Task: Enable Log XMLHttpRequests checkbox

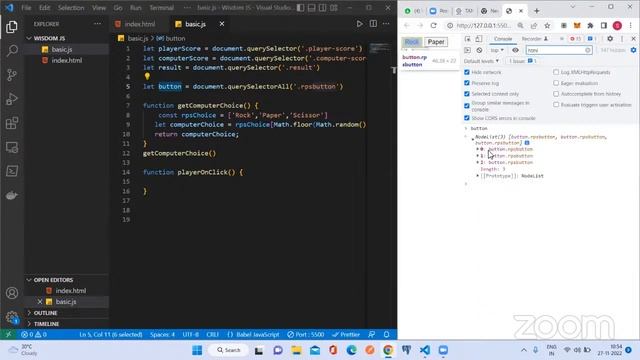Action: click(556, 72)
